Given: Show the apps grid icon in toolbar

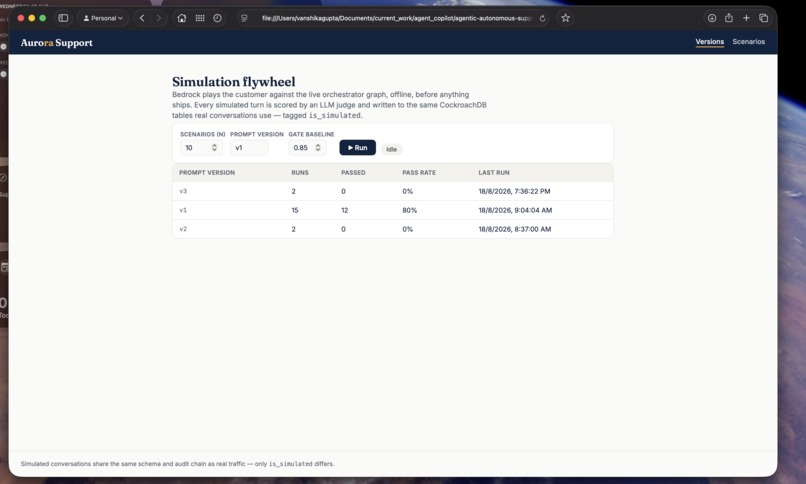Looking at the screenshot, I should click(200, 18).
